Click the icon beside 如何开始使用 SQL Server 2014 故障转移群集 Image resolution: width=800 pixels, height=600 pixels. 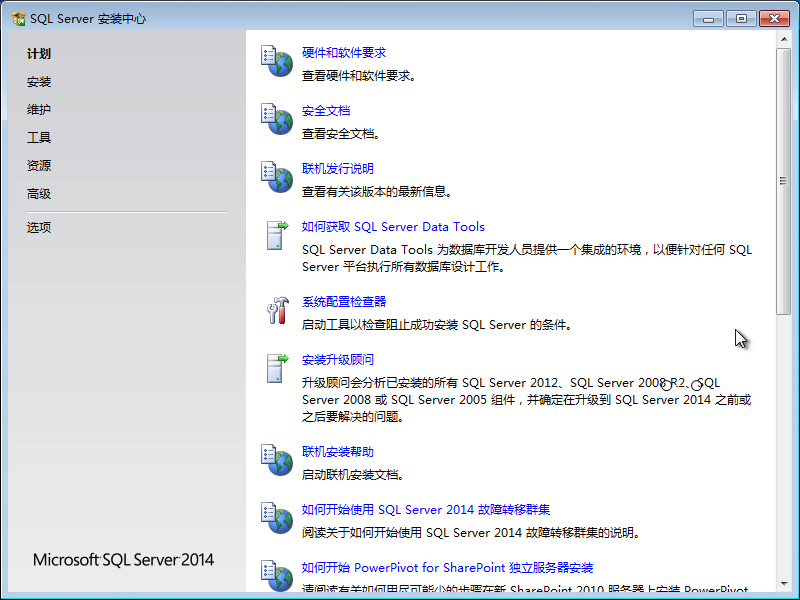point(277,518)
